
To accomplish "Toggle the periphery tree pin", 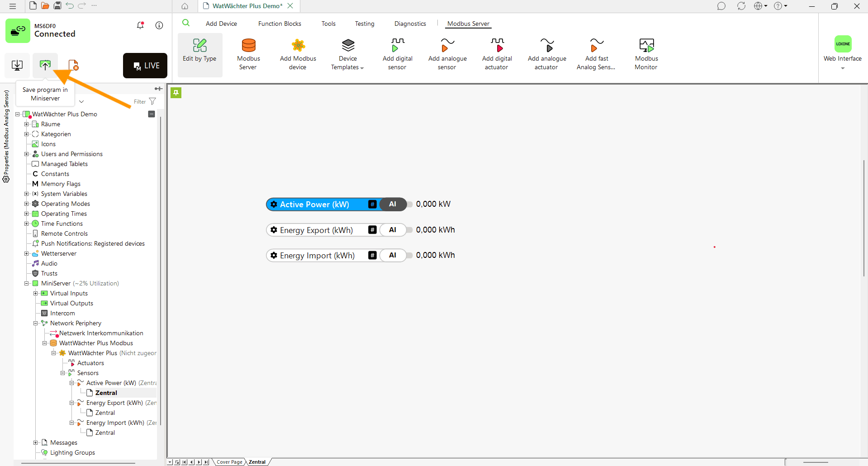I will click(x=158, y=89).
